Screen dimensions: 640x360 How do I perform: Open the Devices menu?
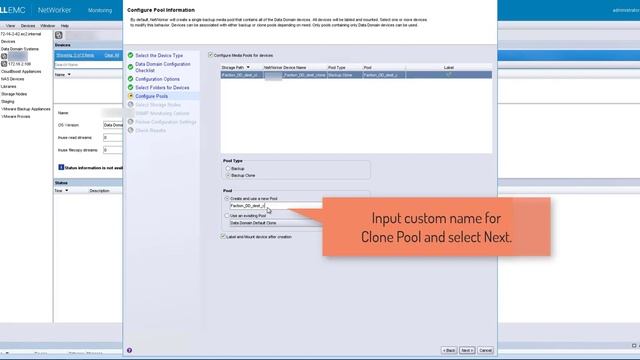pos(28,26)
